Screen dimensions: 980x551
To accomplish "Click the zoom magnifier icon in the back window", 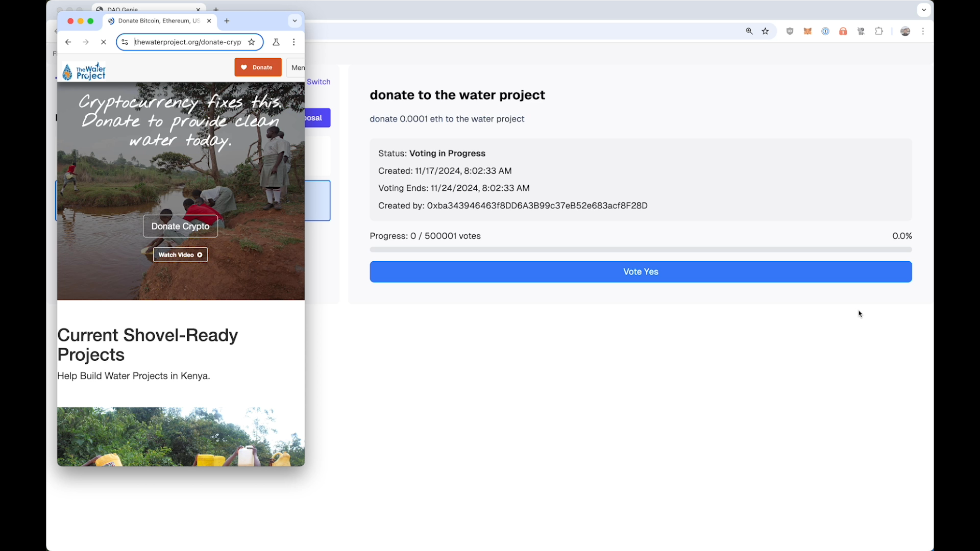I will click(x=749, y=31).
